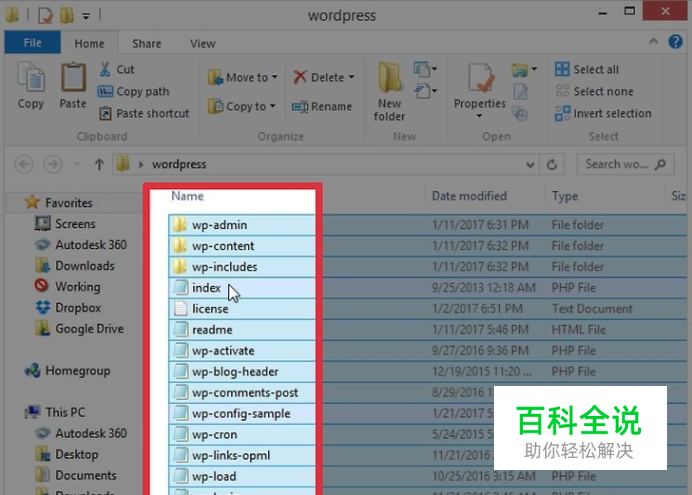Click the Cut scissors button
The image size is (692, 495).
pos(116,69)
